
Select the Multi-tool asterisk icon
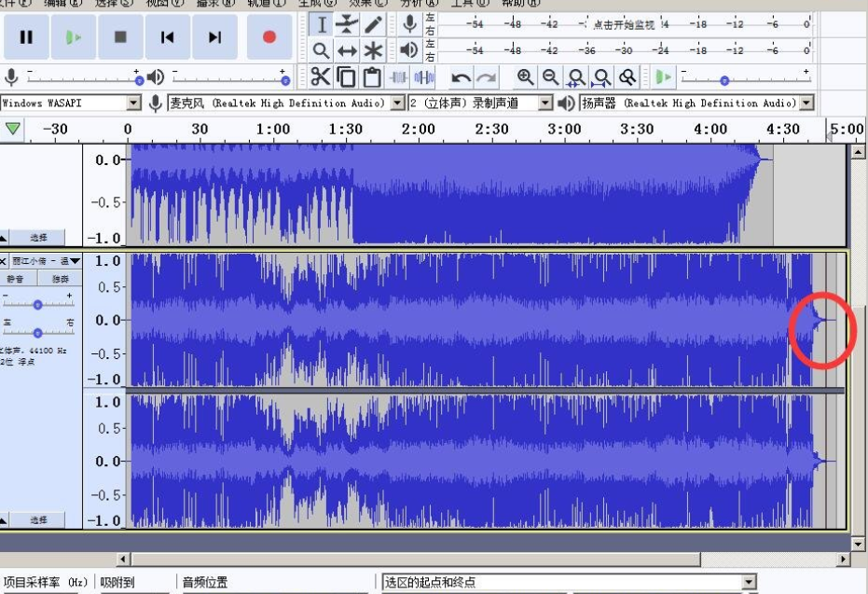[373, 51]
